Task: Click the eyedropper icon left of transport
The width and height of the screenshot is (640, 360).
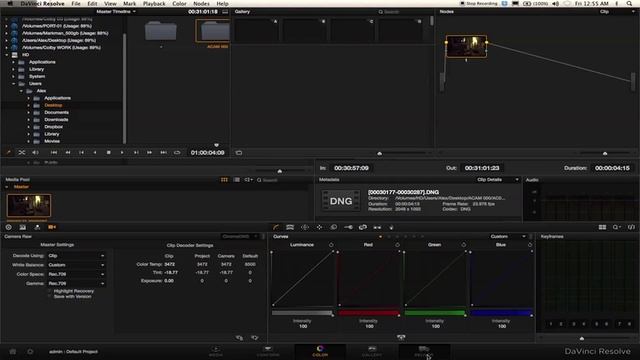Action: pos(8,153)
